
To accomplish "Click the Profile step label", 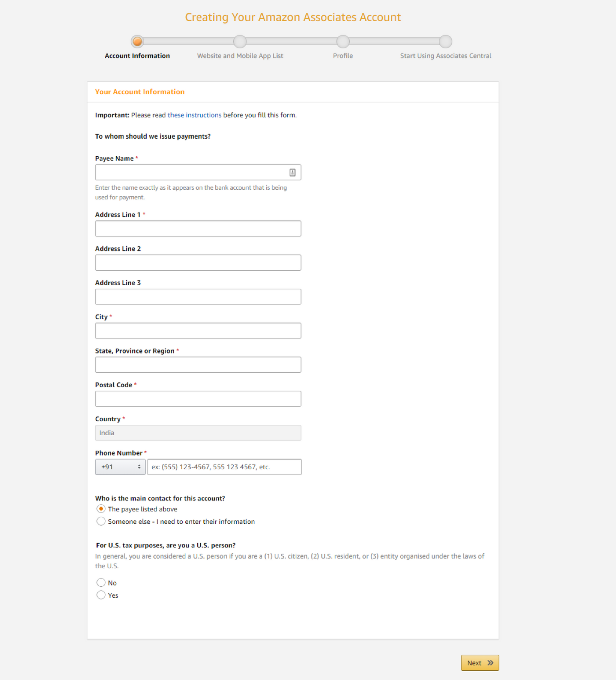I will pos(343,56).
